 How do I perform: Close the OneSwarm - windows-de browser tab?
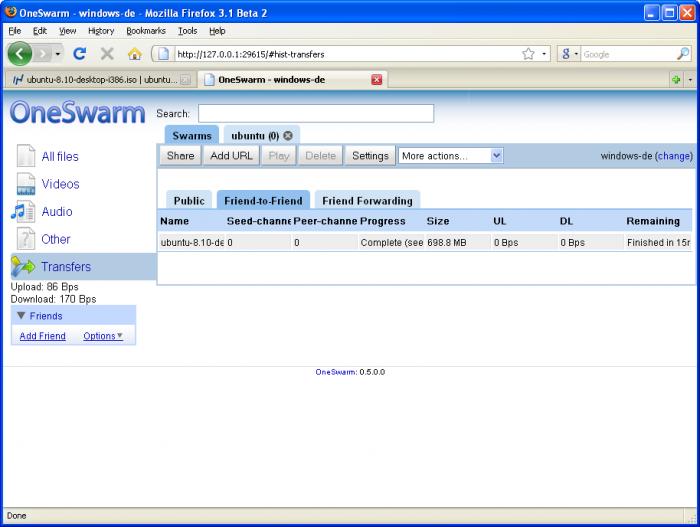[x=377, y=79]
